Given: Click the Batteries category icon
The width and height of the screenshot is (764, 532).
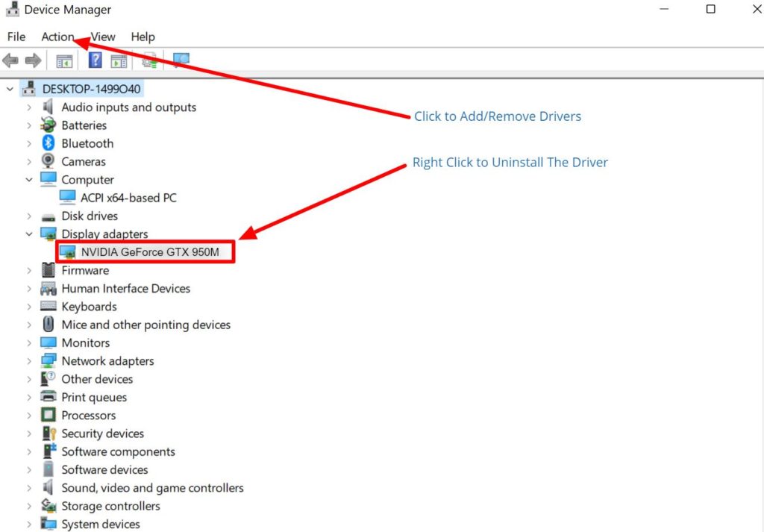Looking at the screenshot, I should pos(48,125).
